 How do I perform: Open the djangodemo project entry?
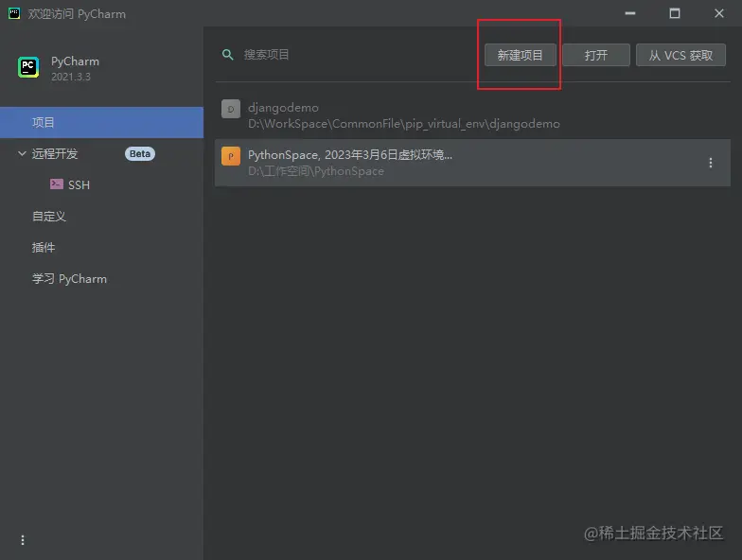click(472, 115)
